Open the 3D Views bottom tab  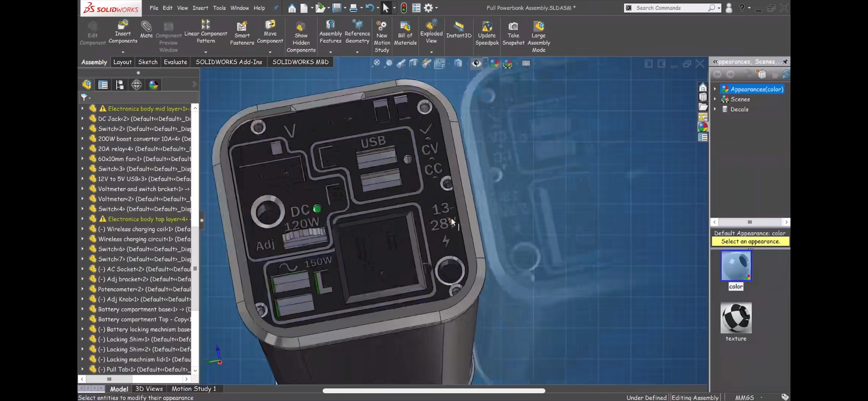tap(149, 388)
